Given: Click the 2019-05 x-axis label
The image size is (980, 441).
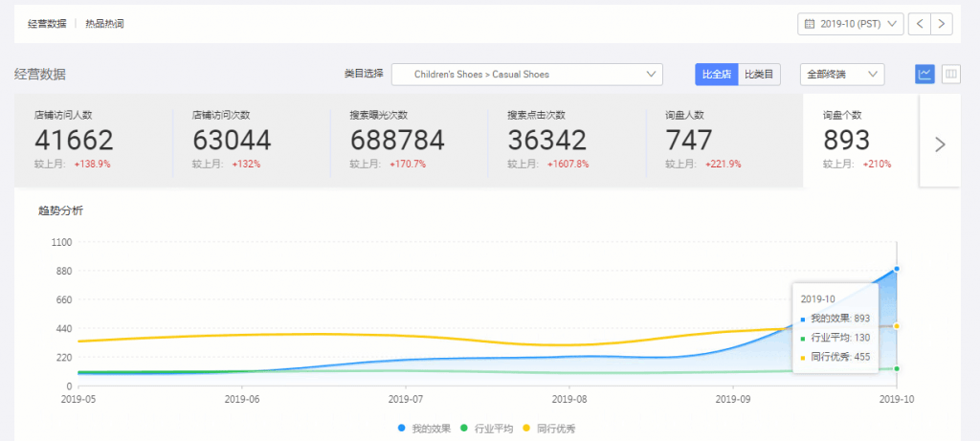Looking at the screenshot, I should click(78, 398).
